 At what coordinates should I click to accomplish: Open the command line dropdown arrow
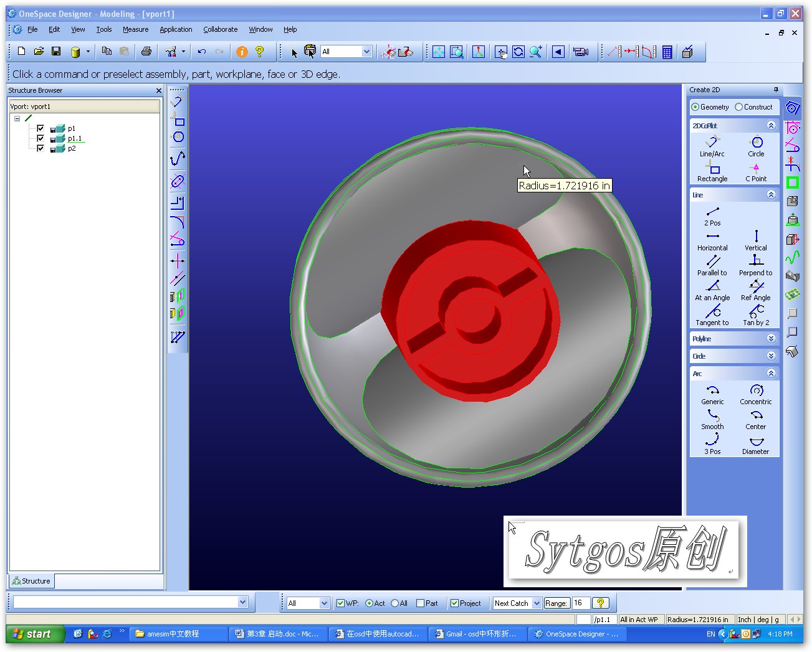pos(243,602)
